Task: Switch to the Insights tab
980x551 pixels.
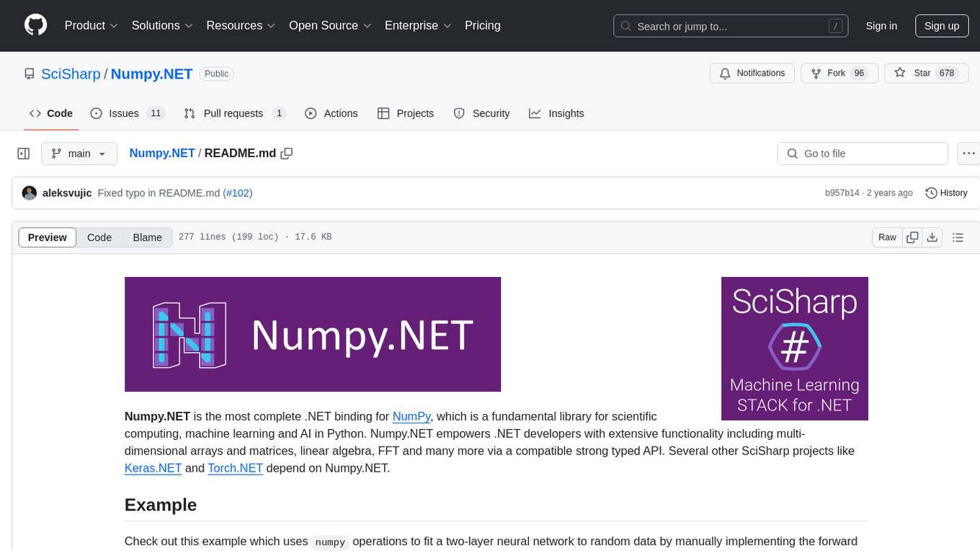Action: pos(556,113)
